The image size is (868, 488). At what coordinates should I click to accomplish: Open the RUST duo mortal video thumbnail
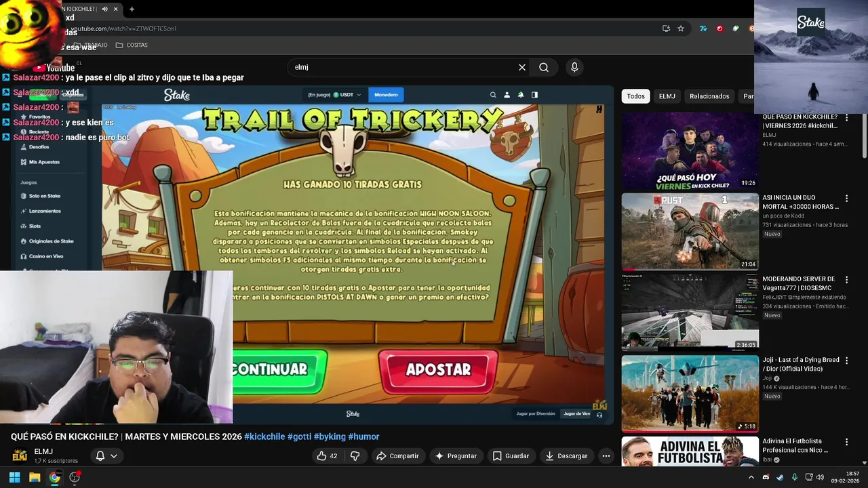(x=690, y=231)
